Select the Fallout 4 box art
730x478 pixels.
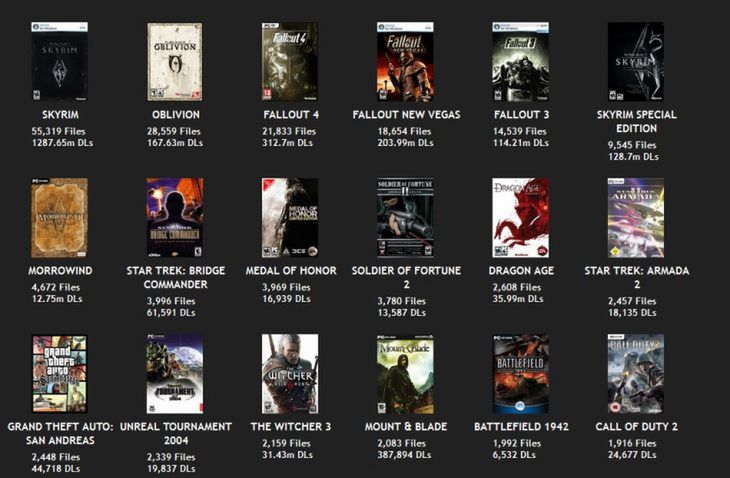coord(290,61)
